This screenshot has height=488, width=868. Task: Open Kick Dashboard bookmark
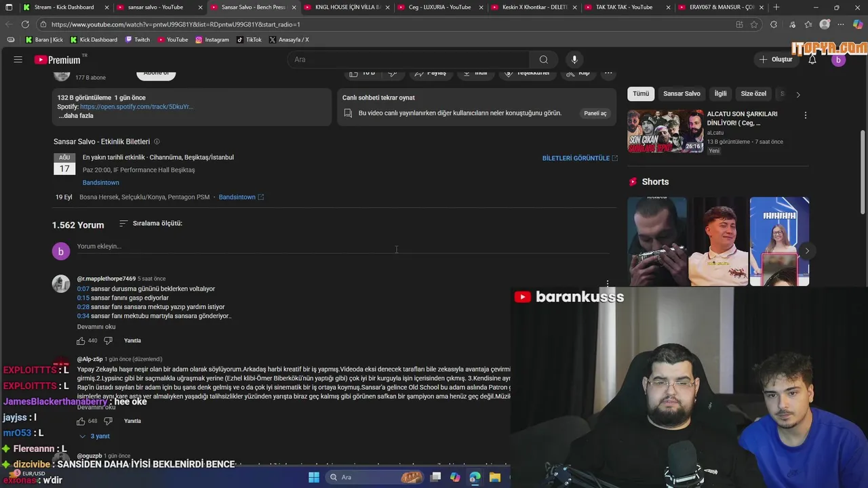94,40
